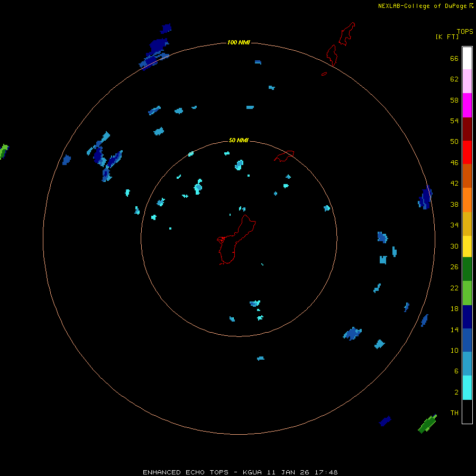
Task: Click the cyan 2 kft color swatch
Action: (467, 388)
